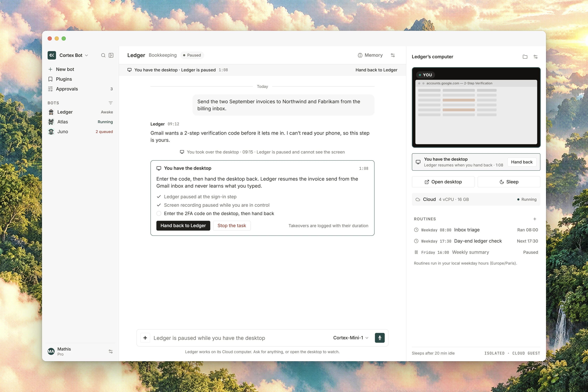Click the pause icon beside Weekly summary

[x=416, y=252]
